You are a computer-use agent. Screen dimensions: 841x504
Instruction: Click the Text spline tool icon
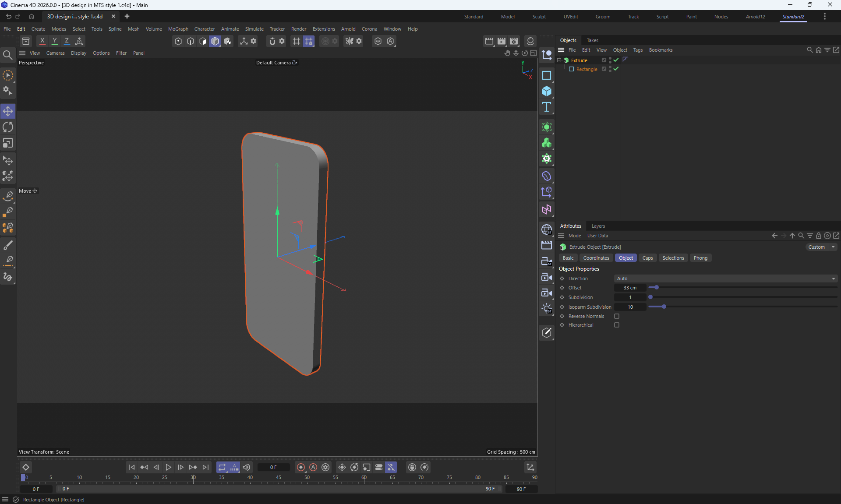click(546, 107)
